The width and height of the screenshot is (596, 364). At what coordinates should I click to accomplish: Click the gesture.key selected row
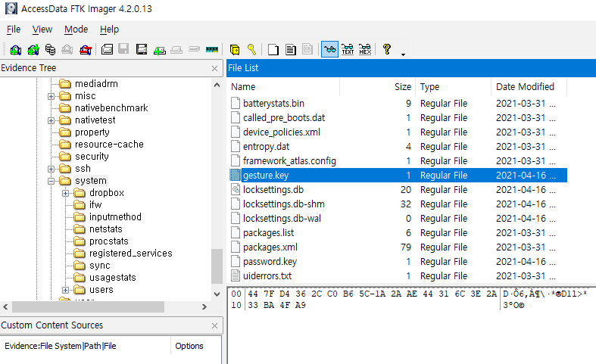coord(398,175)
